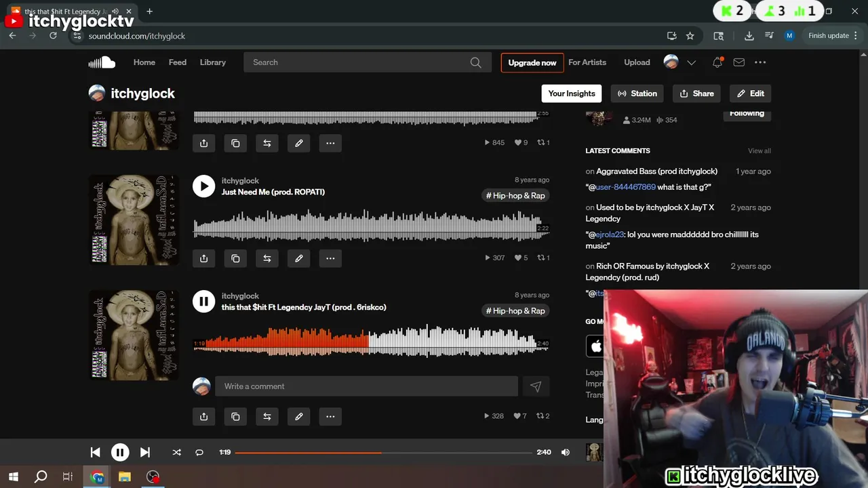Click Finish update in Chrome
This screenshot has height=488, width=868.
point(828,36)
